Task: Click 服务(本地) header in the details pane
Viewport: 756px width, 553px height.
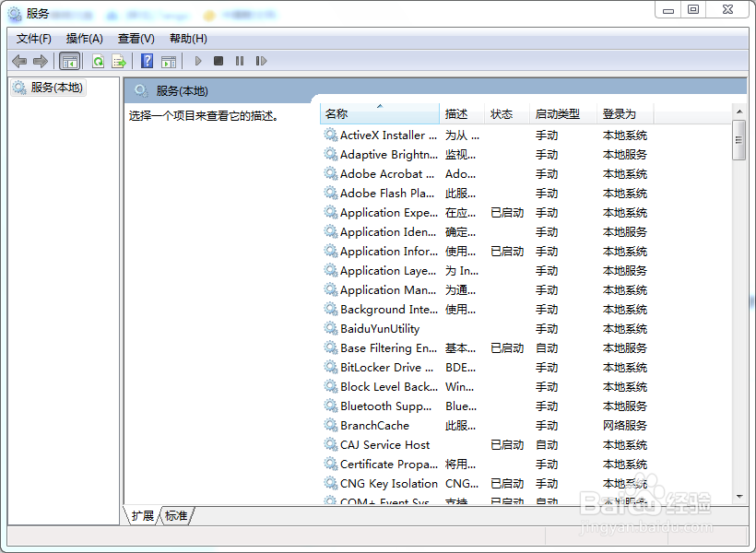Action: (x=182, y=90)
